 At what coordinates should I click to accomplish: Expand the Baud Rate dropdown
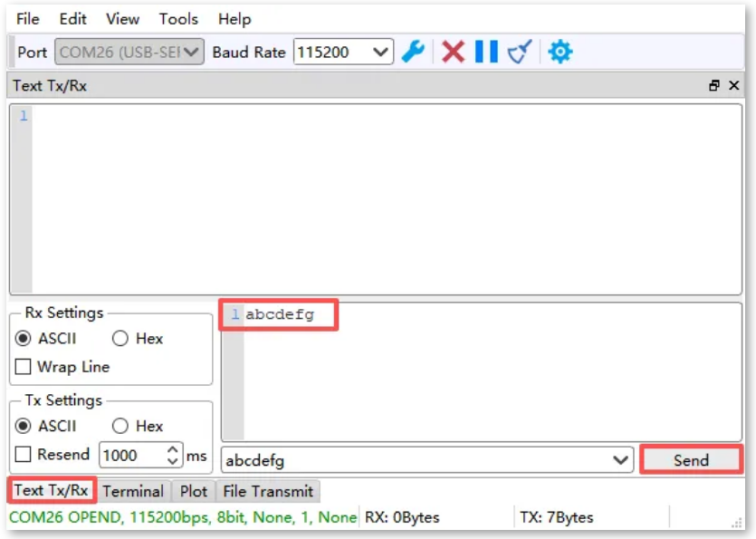pyautogui.click(x=381, y=52)
